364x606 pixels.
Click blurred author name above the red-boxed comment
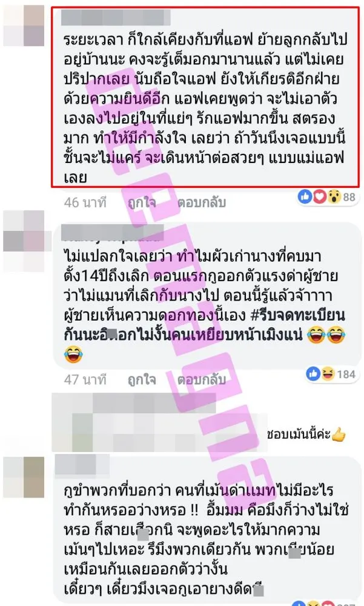(x=116, y=18)
